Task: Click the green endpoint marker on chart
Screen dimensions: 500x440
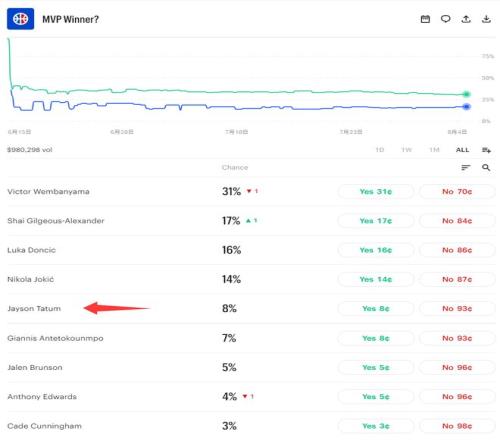Action: coord(467,94)
